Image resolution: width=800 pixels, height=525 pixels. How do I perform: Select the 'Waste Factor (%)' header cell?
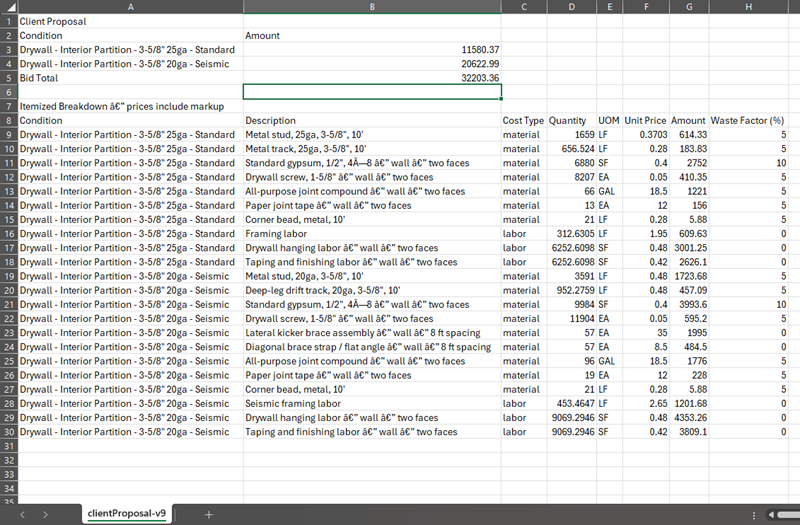tap(748, 120)
